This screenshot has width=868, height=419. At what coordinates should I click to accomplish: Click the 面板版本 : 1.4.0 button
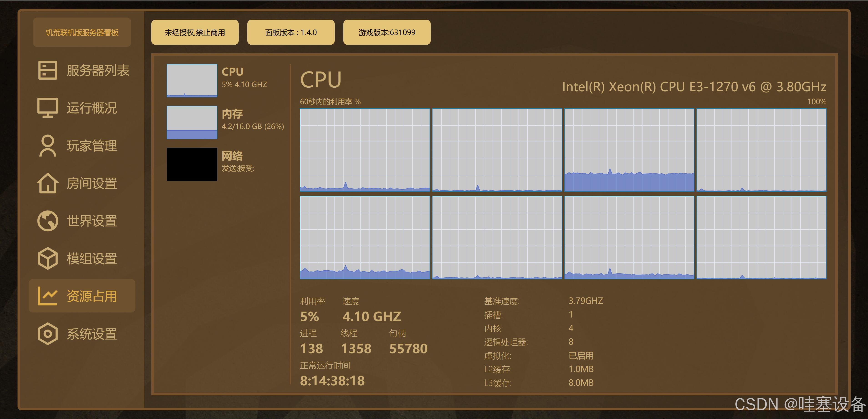[x=291, y=32]
